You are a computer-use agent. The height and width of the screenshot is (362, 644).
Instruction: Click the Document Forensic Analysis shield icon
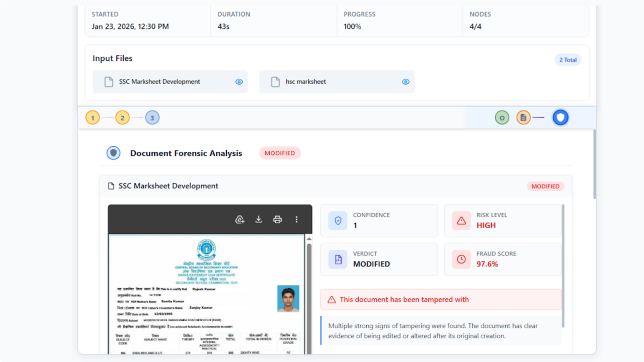[x=113, y=153]
